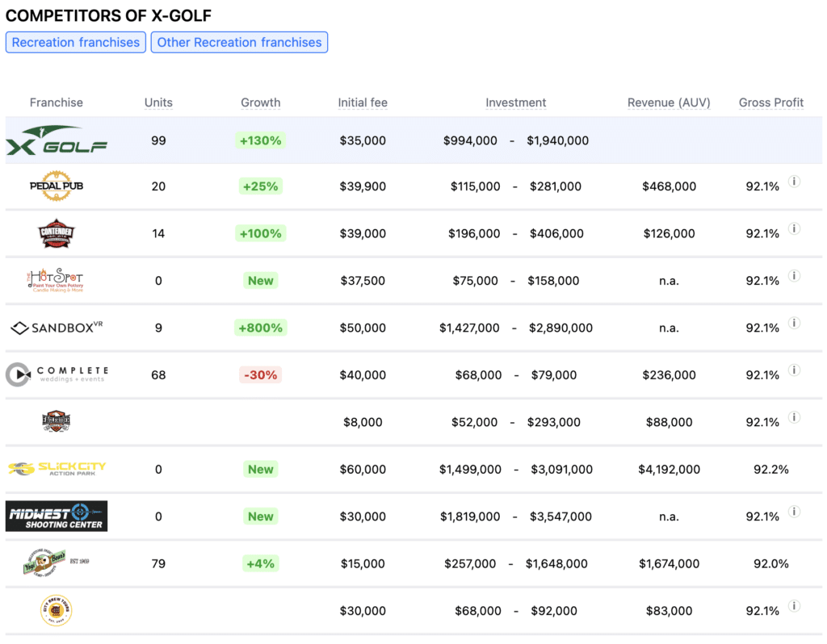Click the Initial fee column header
The height and width of the screenshot is (644, 827).
tap(363, 102)
